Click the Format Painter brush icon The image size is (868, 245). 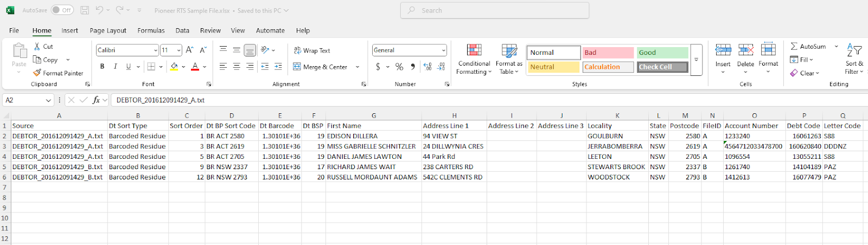tap(37, 73)
